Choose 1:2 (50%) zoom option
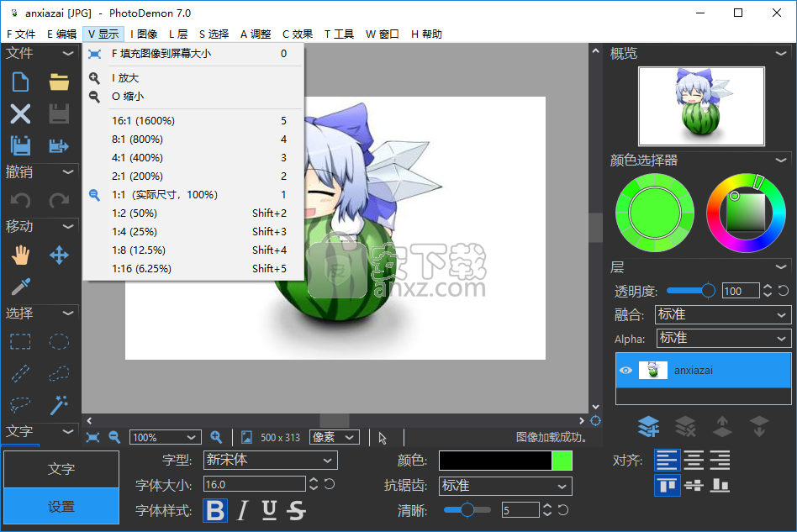This screenshot has height=532, width=797. (193, 213)
